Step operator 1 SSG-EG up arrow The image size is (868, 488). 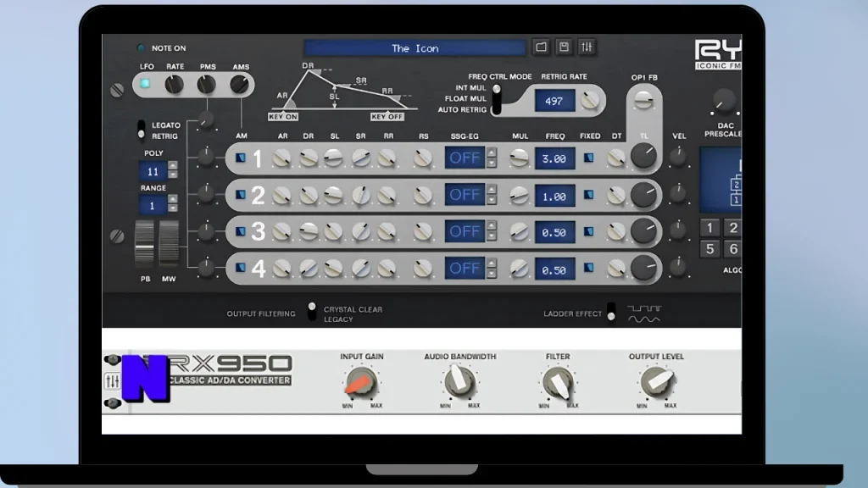(491, 152)
